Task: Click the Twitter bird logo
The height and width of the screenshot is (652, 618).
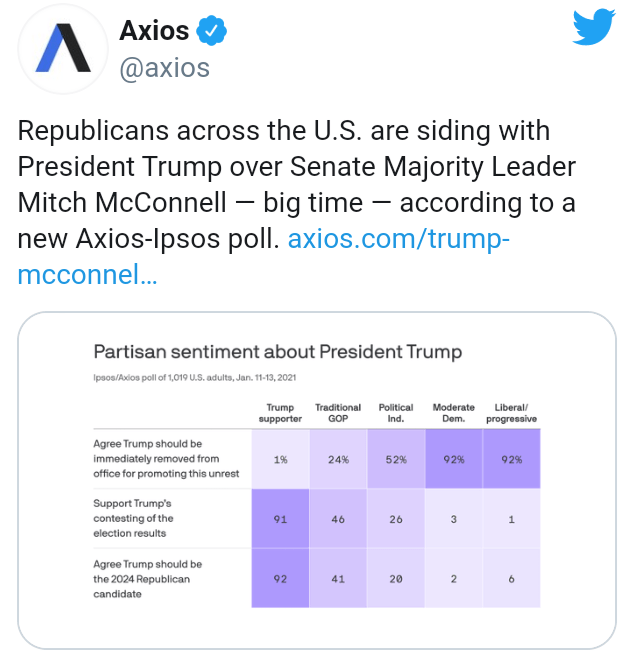Action: (x=592, y=28)
